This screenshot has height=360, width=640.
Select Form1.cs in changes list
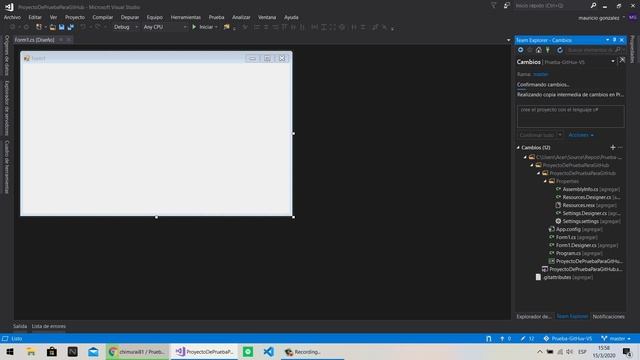(x=573, y=237)
